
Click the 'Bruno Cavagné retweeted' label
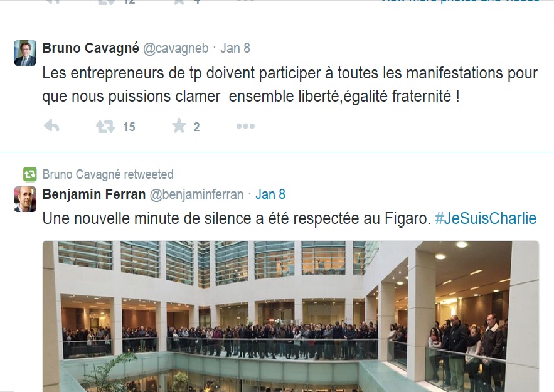[108, 174]
